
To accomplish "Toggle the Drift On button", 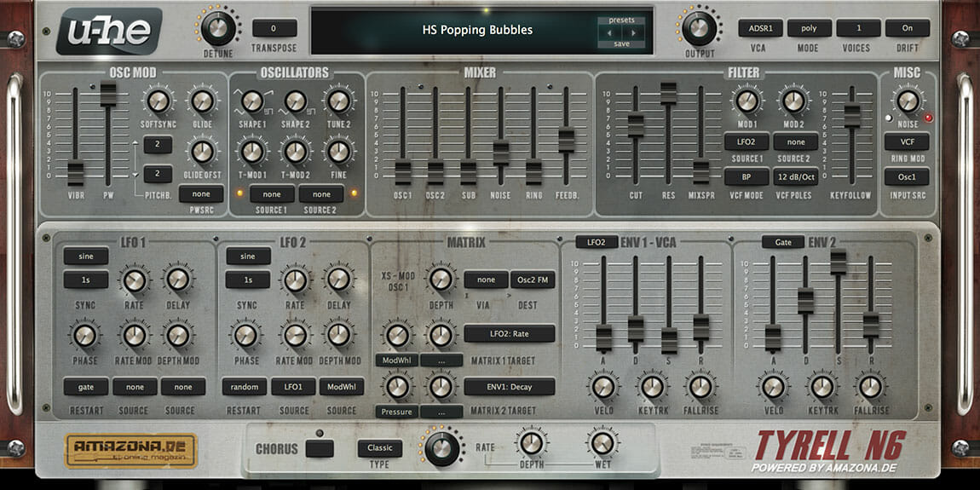I will click(907, 28).
